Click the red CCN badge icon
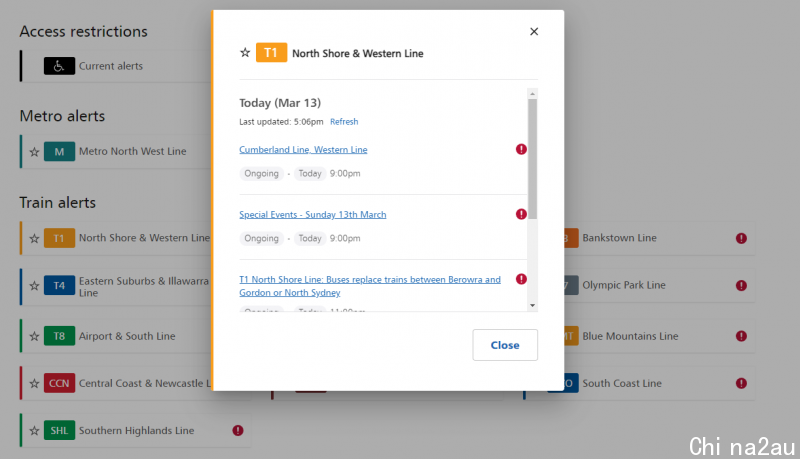 pos(59,383)
